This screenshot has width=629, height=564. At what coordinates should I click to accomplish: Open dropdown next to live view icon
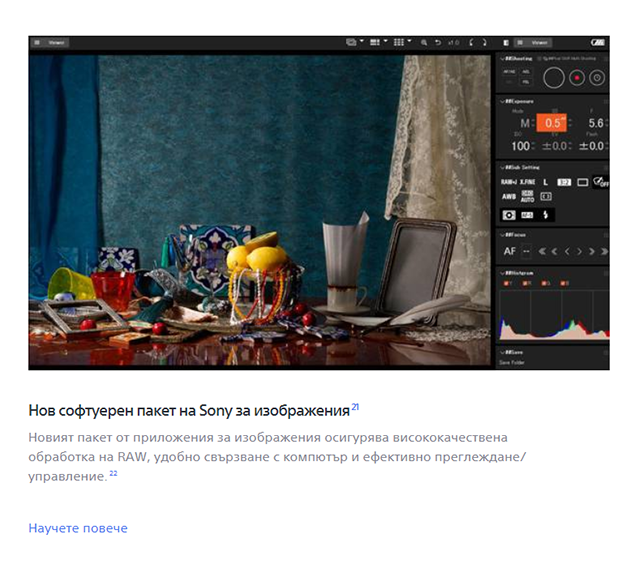pos(361,41)
